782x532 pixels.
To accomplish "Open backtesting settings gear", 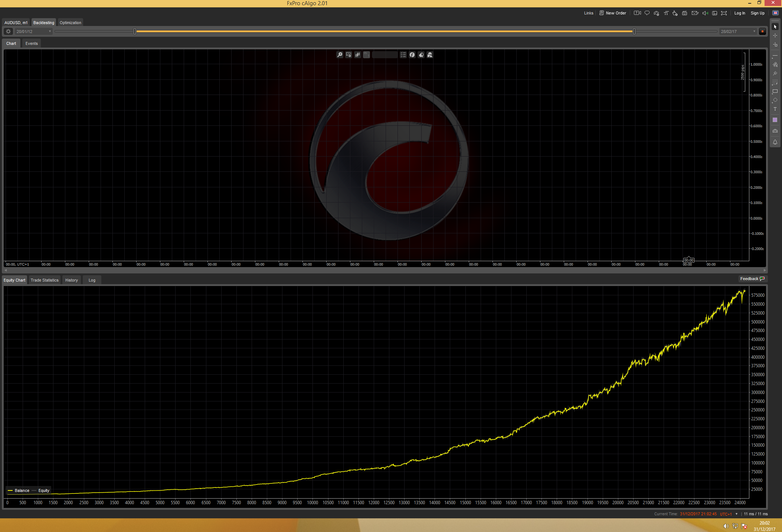I will click(x=8, y=32).
